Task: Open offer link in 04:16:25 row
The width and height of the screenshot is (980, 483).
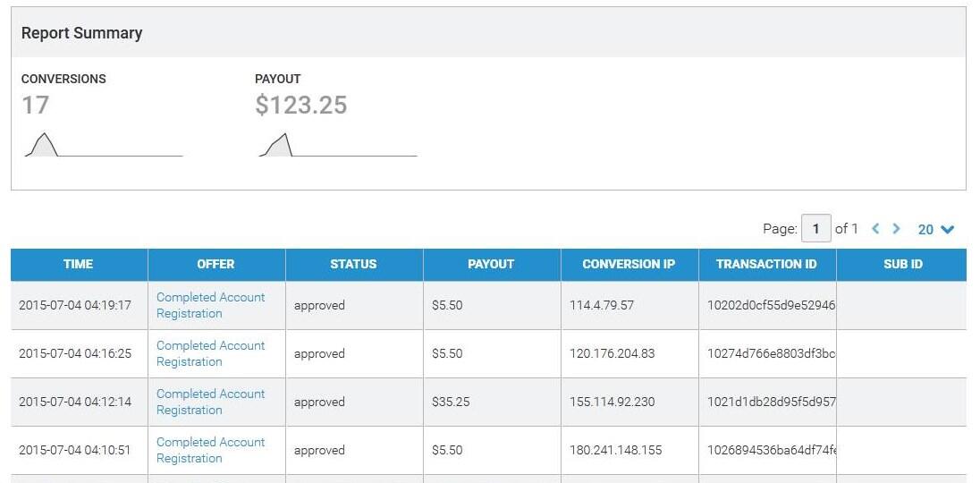Action: [x=211, y=353]
